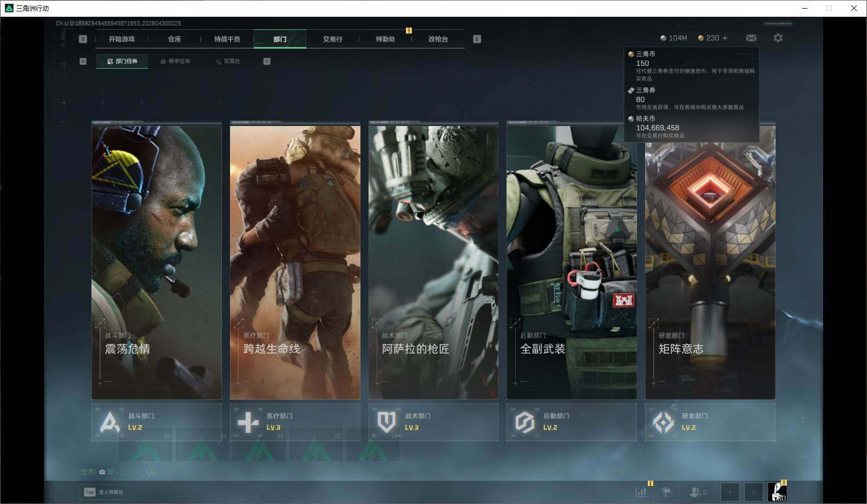Open the 特勤处 tab

tap(385, 39)
